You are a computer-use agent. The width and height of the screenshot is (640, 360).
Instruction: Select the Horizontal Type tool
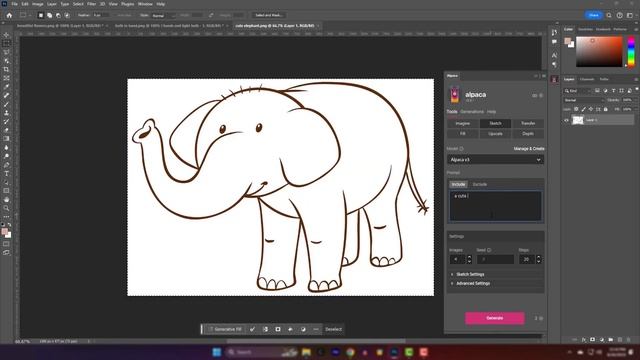(6, 173)
